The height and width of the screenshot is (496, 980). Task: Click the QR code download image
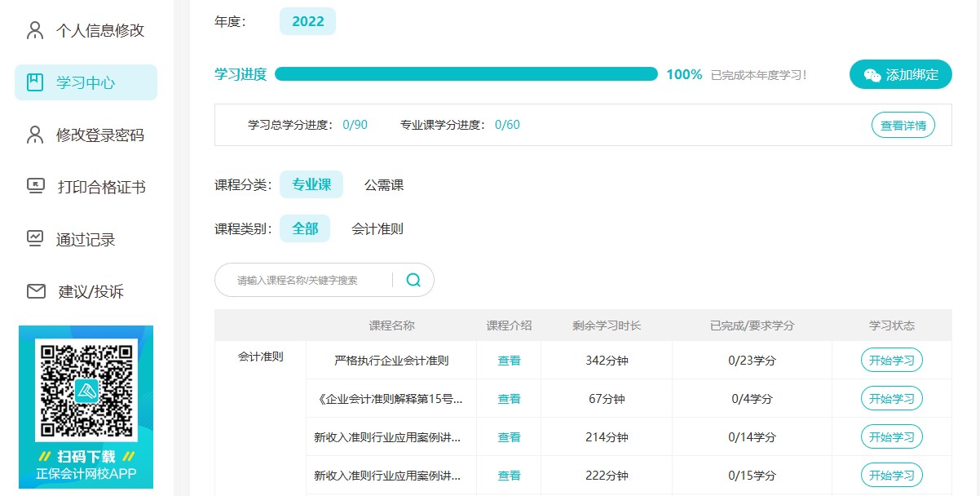tap(86, 388)
